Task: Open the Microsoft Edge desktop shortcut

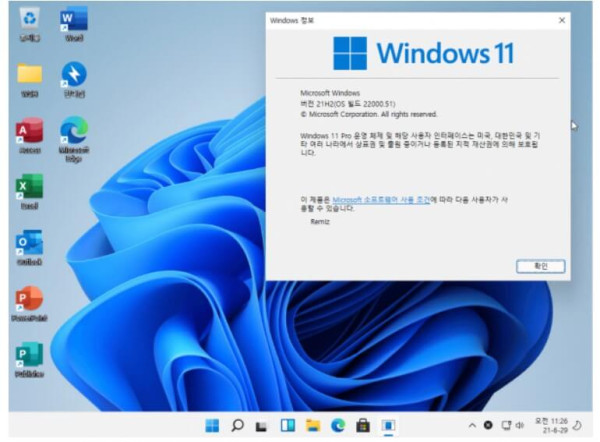Action: (74, 139)
